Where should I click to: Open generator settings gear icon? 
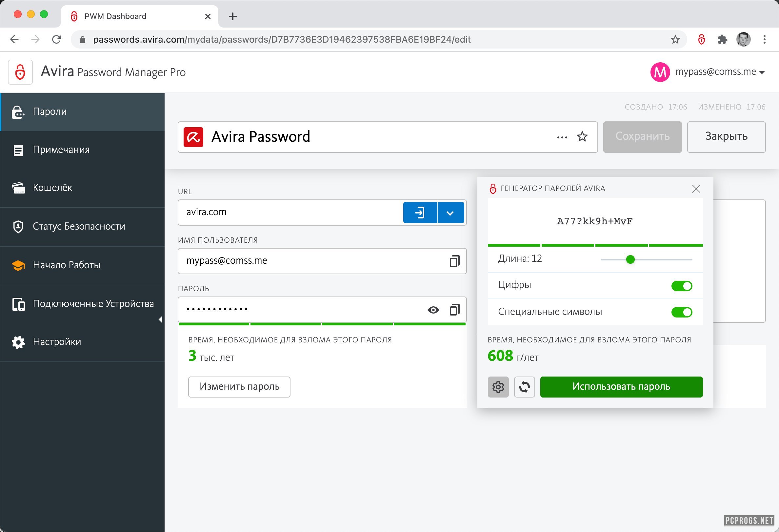(498, 387)
